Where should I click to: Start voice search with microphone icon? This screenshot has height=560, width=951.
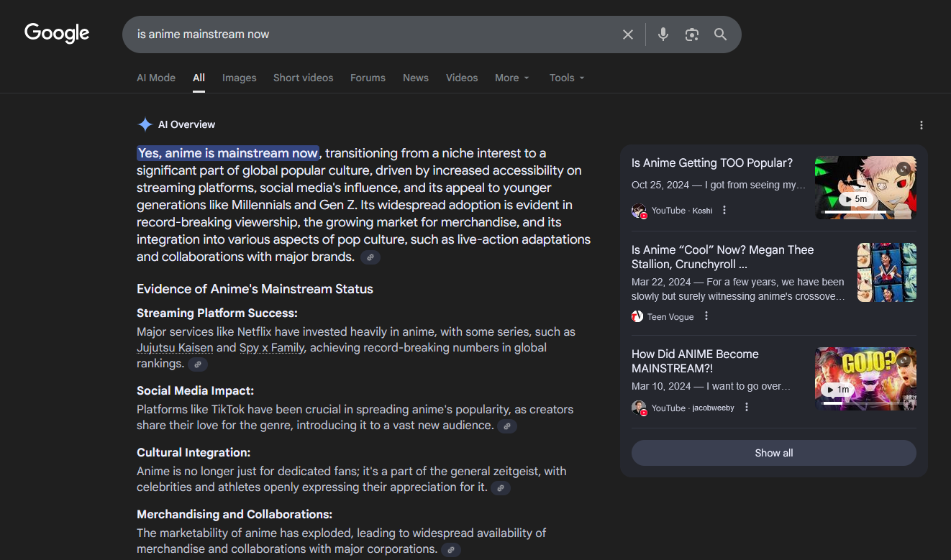[663, 35]
